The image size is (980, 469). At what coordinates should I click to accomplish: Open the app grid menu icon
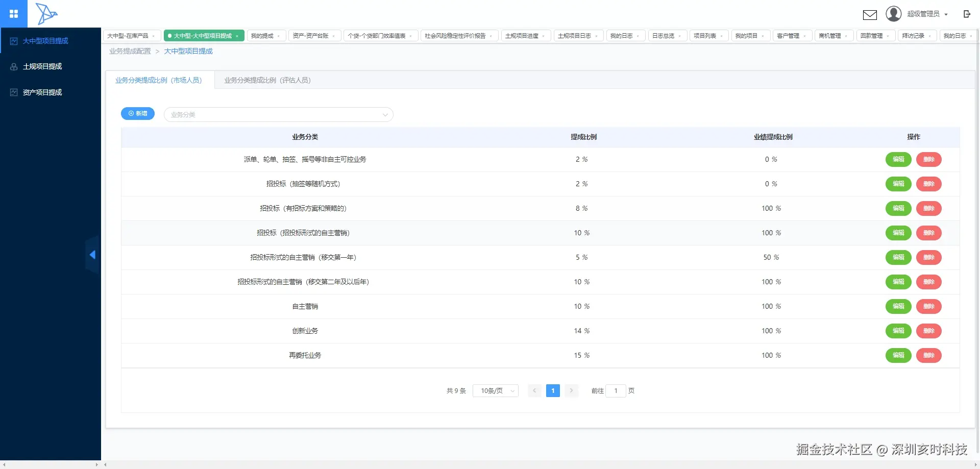pos(14,14)
